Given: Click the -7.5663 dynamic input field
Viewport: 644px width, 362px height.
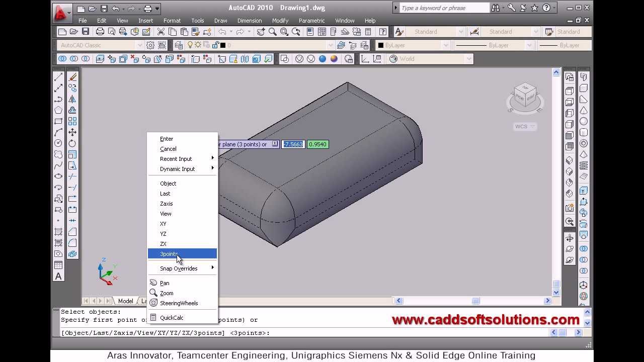Looking at the screenshot, I should coord(293,144).
